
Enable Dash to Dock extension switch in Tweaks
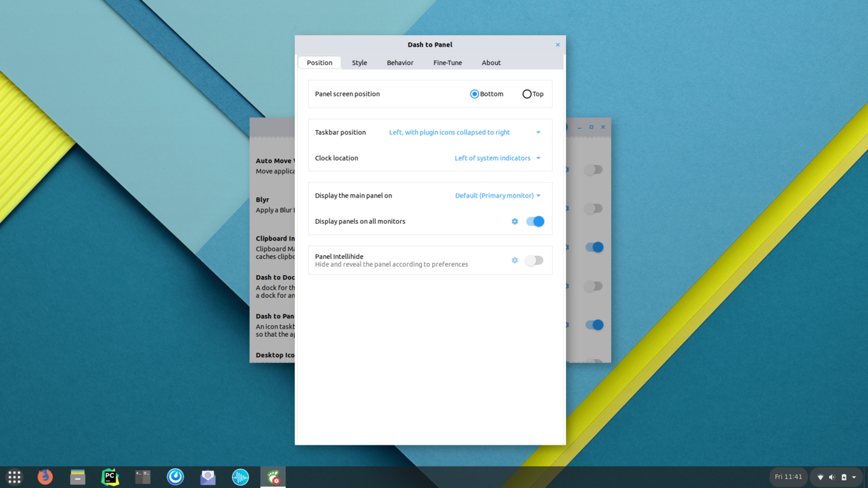pos(594,286)
